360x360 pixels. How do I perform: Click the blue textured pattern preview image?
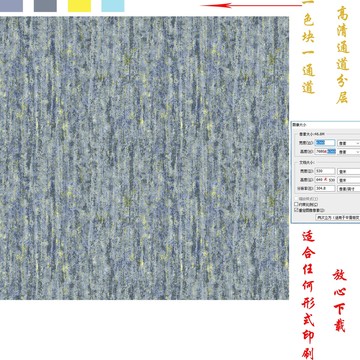[x=144, y=158]
